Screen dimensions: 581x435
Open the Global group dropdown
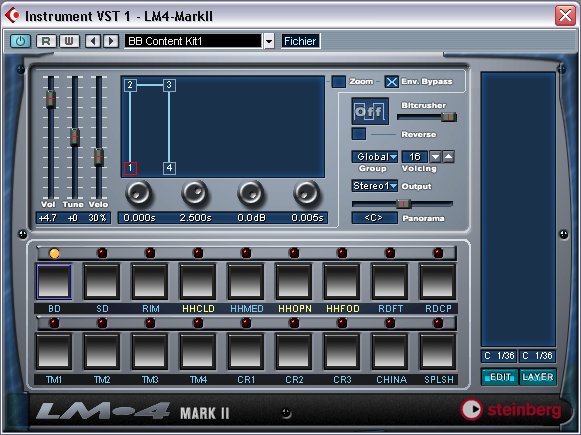pyautogui.click(x=375, y=157)
